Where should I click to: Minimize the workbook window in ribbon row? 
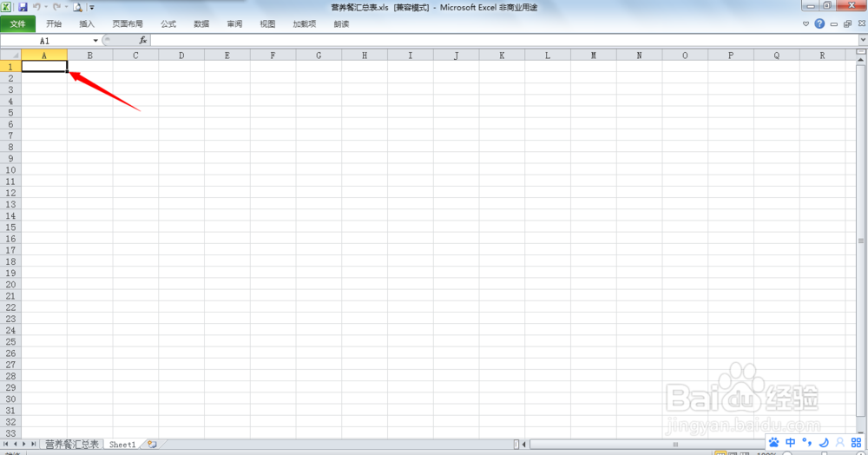pyautogui.click(x=833, y=23)
